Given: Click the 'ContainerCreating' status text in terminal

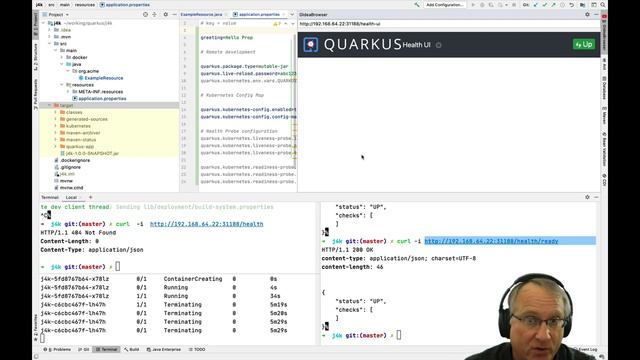Looking at the screenshot, I should (x=193, y=279).
